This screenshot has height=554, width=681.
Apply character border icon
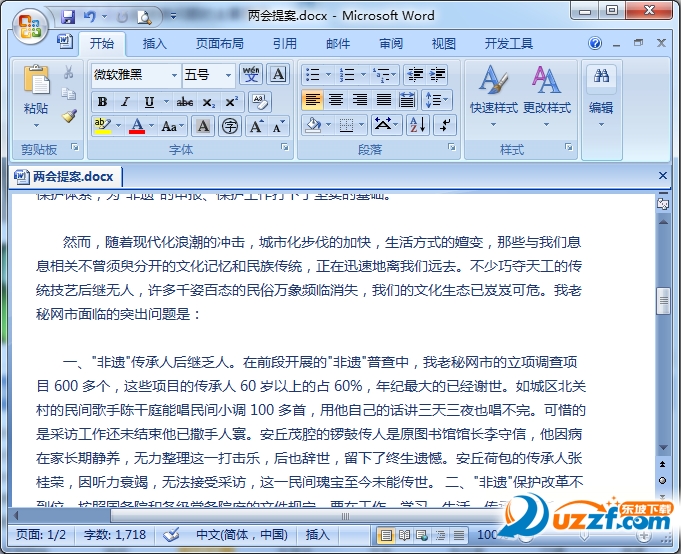[x=278, y=74]
